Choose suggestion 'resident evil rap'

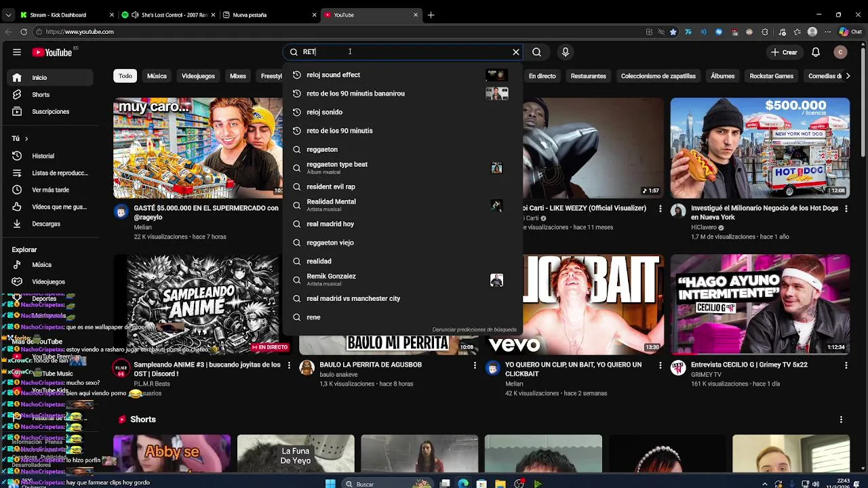point(402,186)
